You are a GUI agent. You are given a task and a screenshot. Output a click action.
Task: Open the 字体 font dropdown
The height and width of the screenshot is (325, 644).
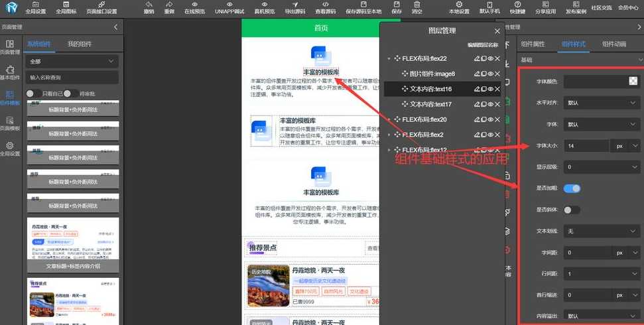click(602, 124)
